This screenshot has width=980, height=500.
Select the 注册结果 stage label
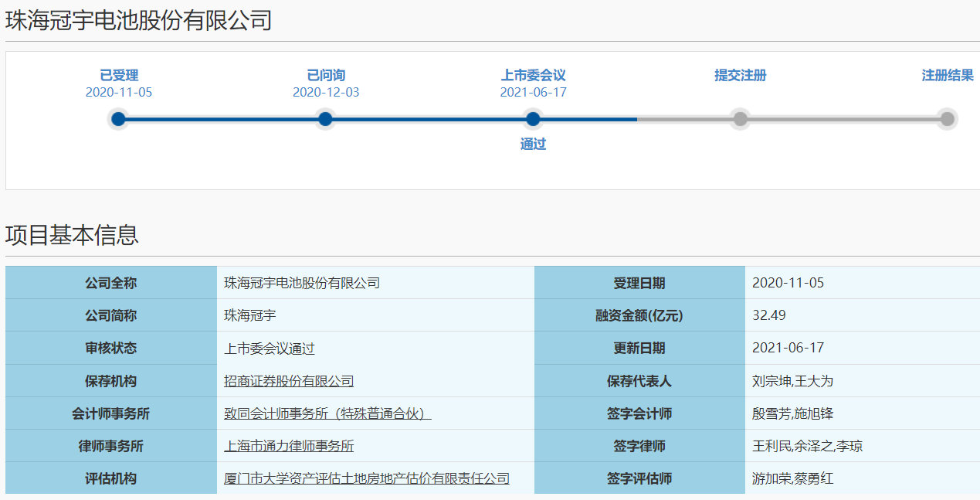click(x=947, y=75)
